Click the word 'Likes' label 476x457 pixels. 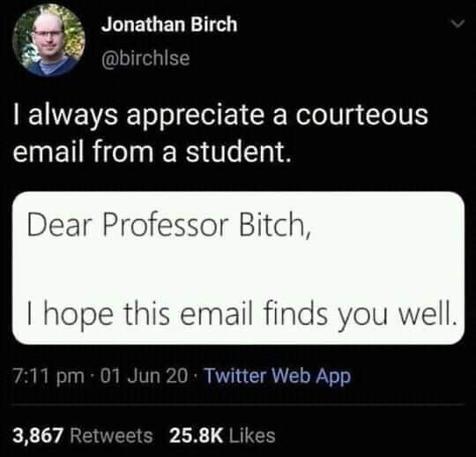[x=252, y=436]
